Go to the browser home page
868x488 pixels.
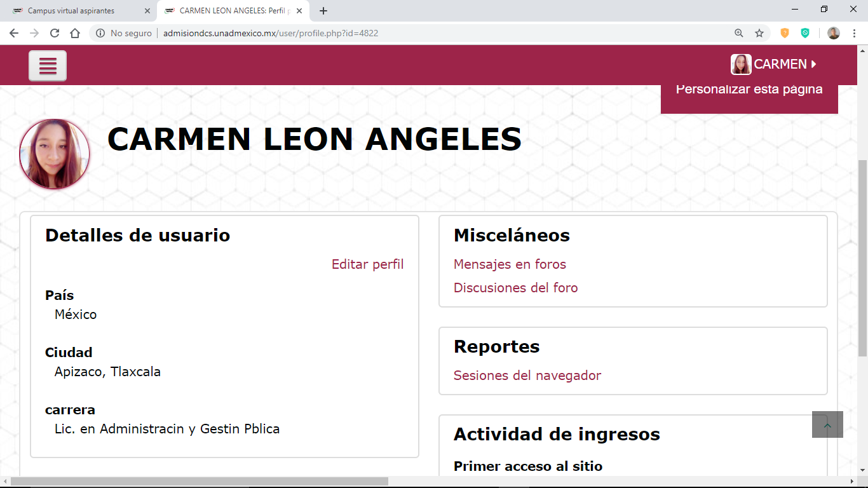click(x=75, y=33)
